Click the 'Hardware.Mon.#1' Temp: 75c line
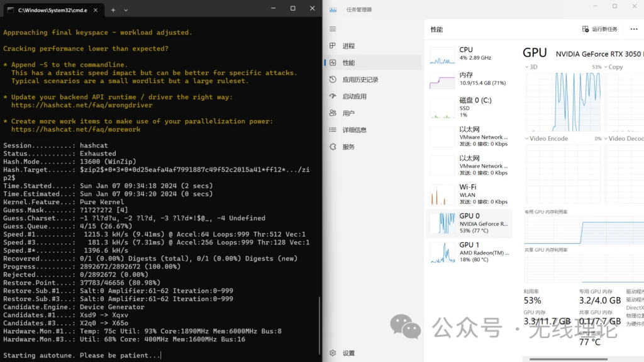The height and width of the screenshot is (362, 644). point(142,331)
